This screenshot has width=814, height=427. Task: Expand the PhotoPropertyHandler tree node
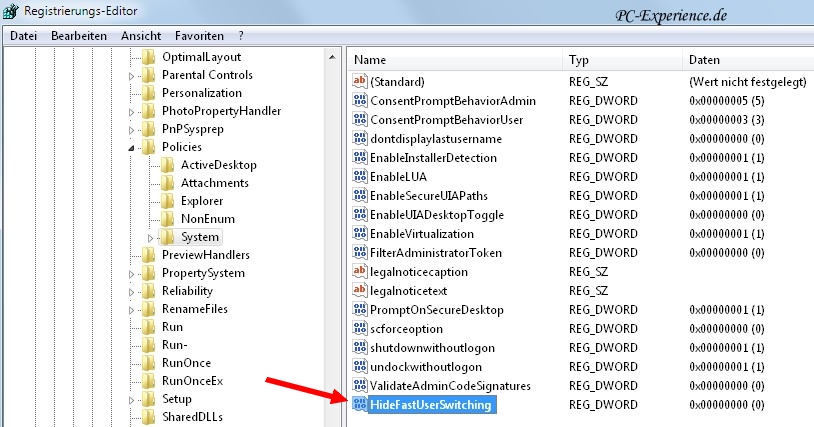click(132, 112)
